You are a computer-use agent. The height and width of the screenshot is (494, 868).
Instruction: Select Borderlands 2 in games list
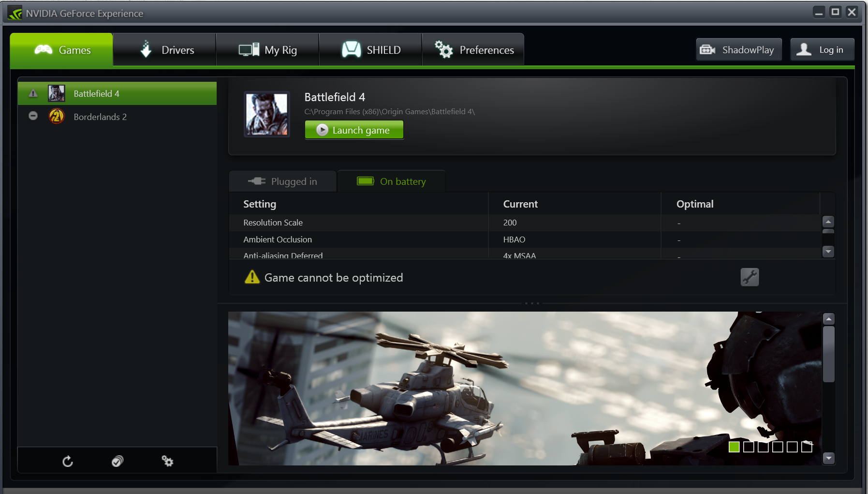click(x=118, y=117)
